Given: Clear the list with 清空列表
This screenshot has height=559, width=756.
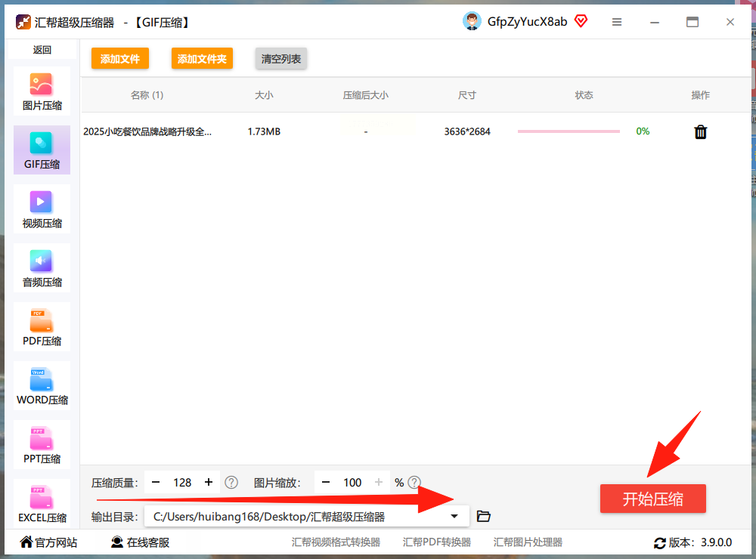Looking at the screenshot, I should 281,59.
